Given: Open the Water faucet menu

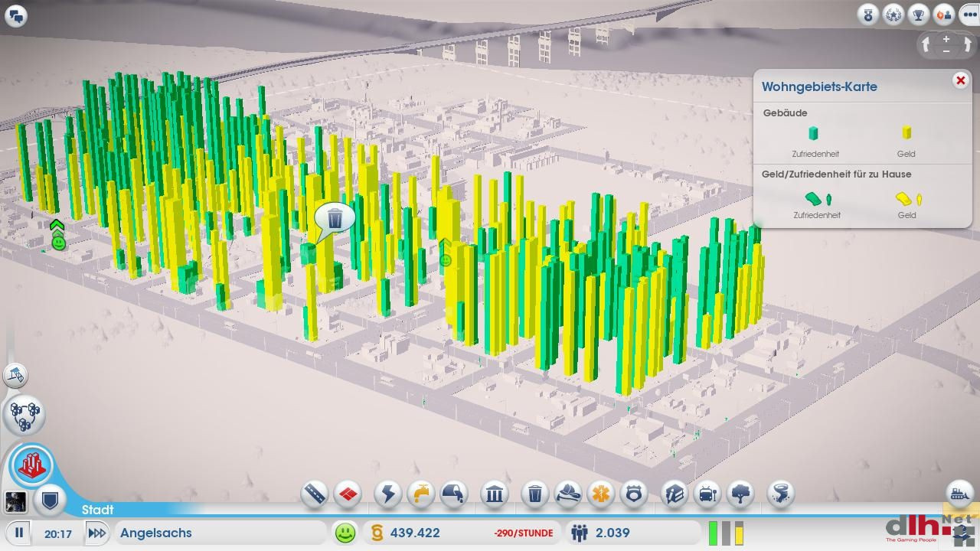Looking at the screenshot, I should [x=421, y=494].
